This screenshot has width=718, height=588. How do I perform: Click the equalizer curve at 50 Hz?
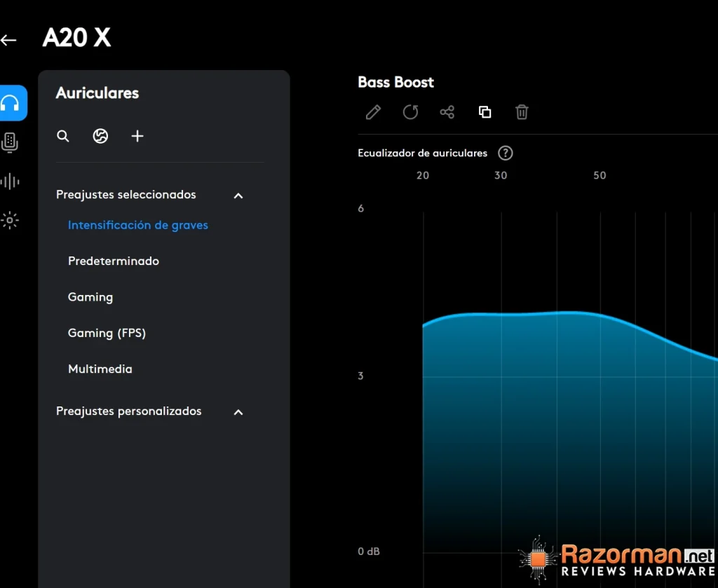[600, 315]
